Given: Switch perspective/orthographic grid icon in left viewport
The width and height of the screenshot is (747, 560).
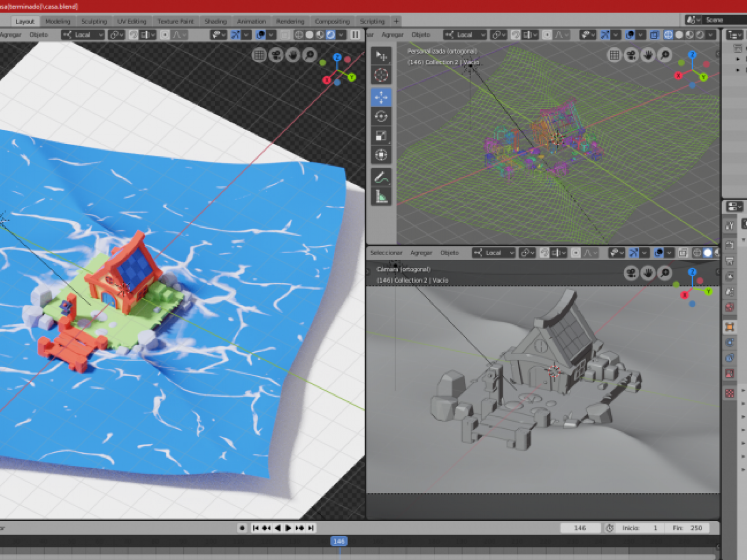Looking at the screenshot, I should [259, 55].
